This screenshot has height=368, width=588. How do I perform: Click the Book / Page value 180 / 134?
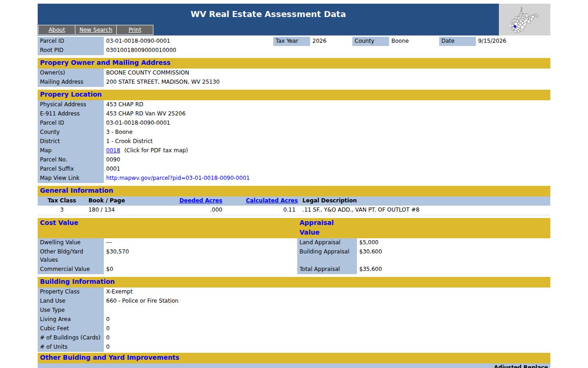coord(102,210)
